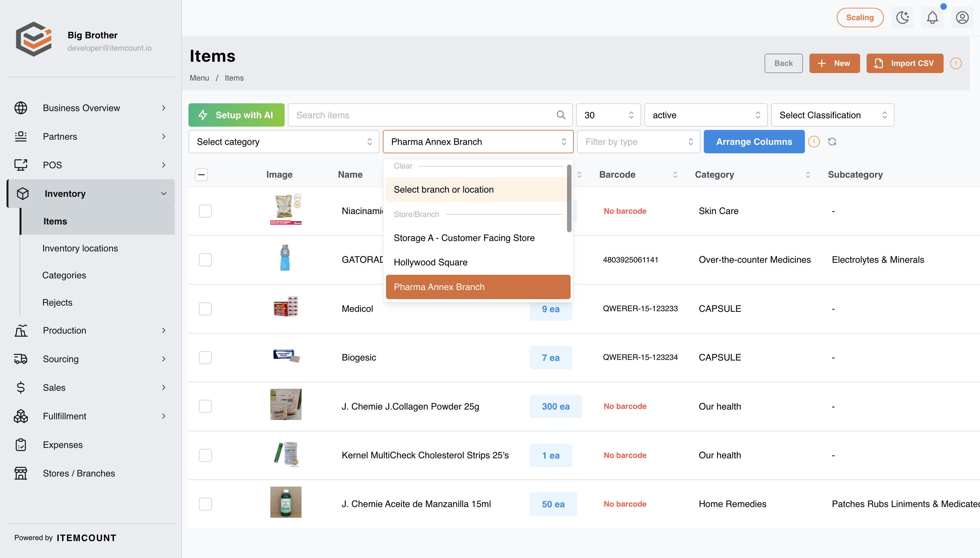Click Stores / Branches shop icon

coord(21,473)
